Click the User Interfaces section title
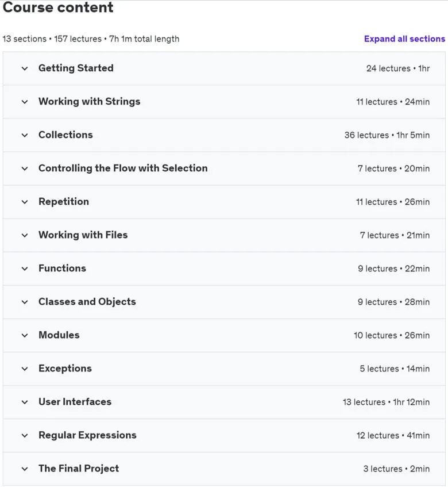Image resolution: width=448 pixels, height=487 pixels. (75, 401)
